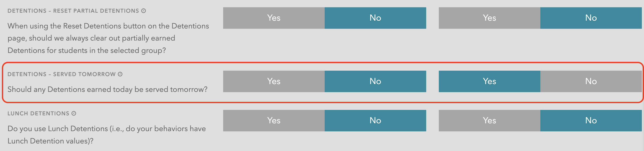
Task: Set Reset Partial Detentions left group to Yes
Action: click(274, 18)
